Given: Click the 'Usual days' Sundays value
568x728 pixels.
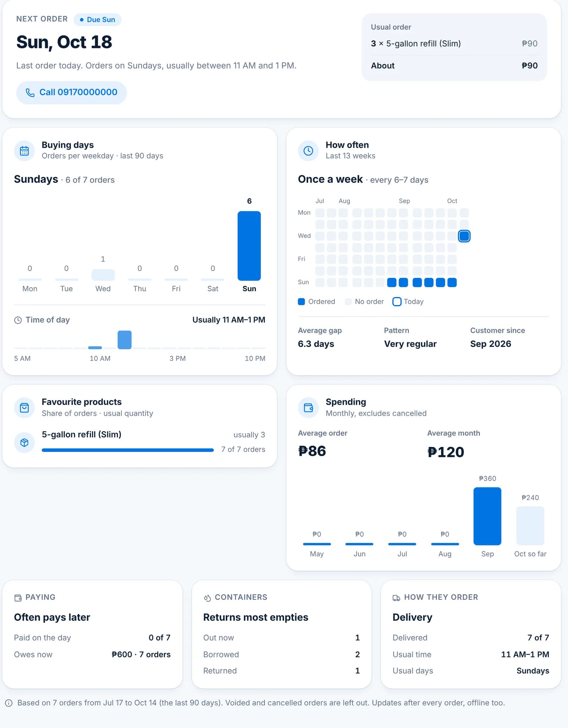Looking at the screenshot, I should click(x=532, y=671).
